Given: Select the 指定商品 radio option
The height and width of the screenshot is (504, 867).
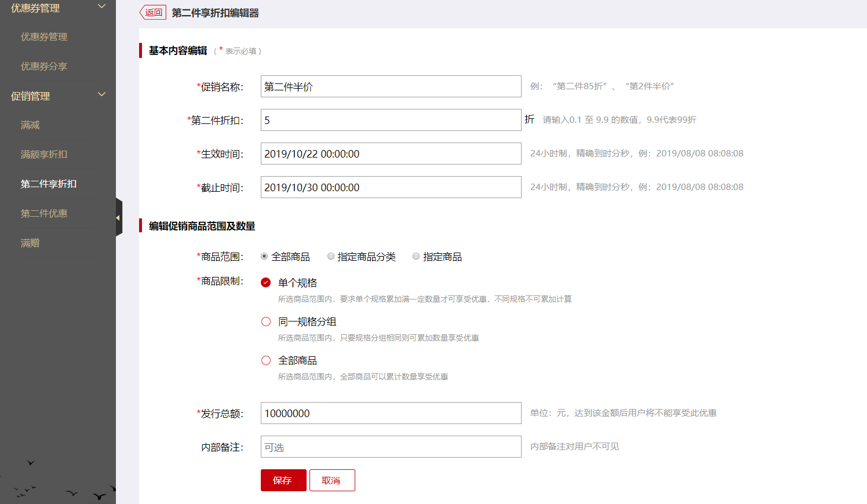Looking at the screenshot, I should click(x=415, y=256).
